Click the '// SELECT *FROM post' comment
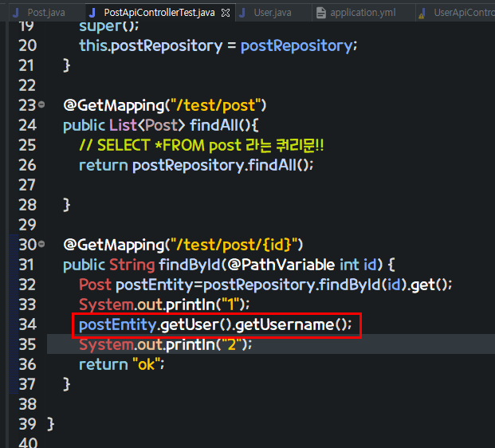The width and height of the screenshot is (495, 448). [x=202, y=145]
